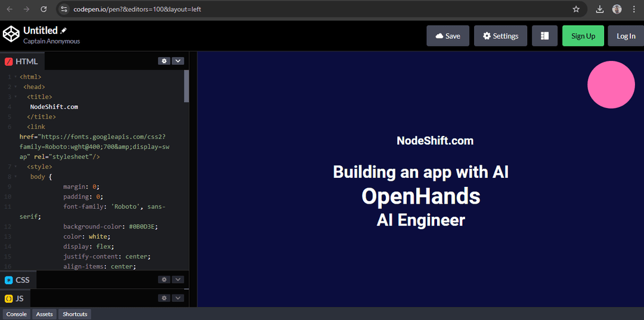The height and width of the screenshot is (320, 644).
Task: Expand CSS editor dropdown chevron
Action: point(178,279)
